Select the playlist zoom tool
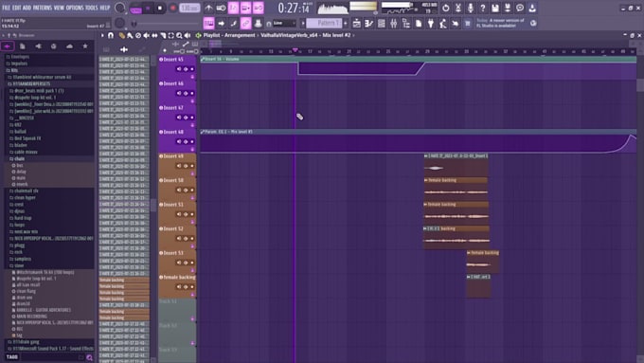The width and height of the screenshot is (644, 363). pos(179,36)
